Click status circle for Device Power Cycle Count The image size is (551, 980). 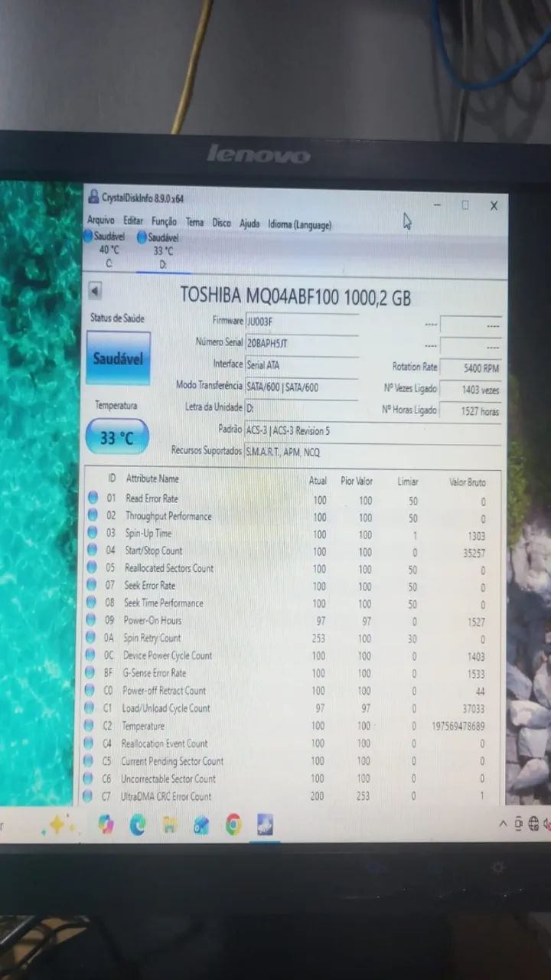click(x=92, y=655)
